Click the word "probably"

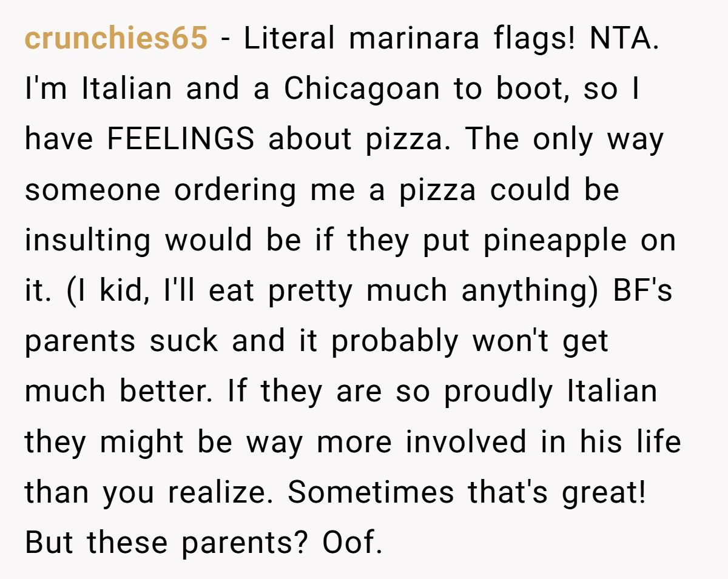(394, 341)
